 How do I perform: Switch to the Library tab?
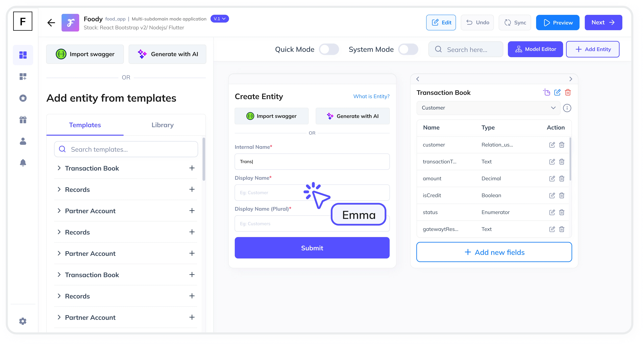tap(162, 125)
